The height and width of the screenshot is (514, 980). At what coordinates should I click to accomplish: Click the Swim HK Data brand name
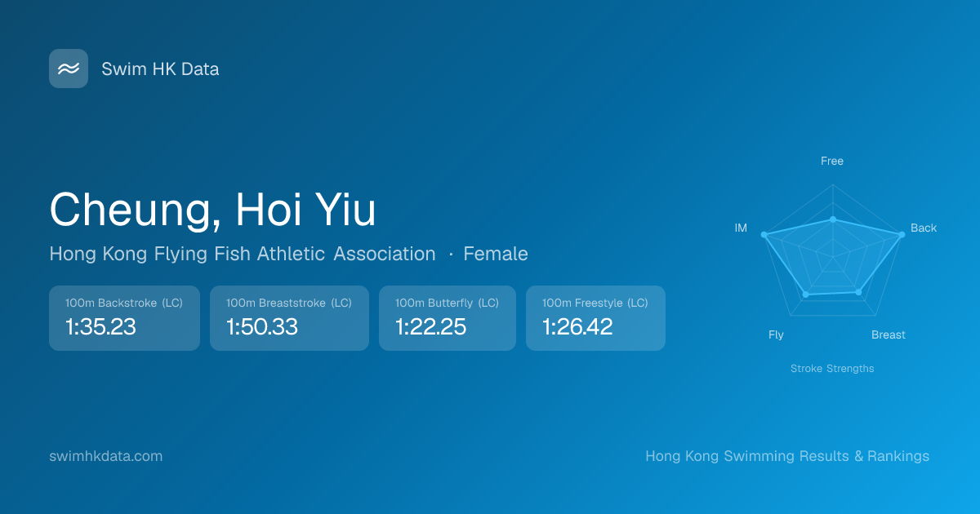click(160, 69)
